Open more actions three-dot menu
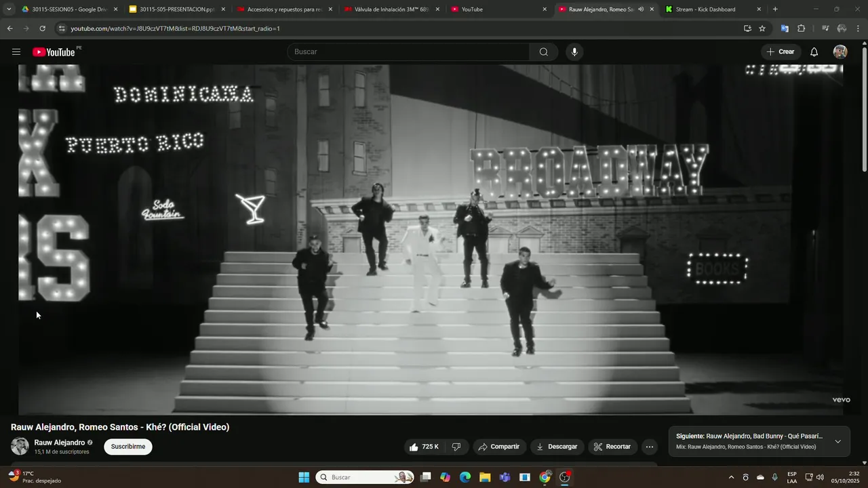This screenshot has height=488, width=868. point(650,447)
